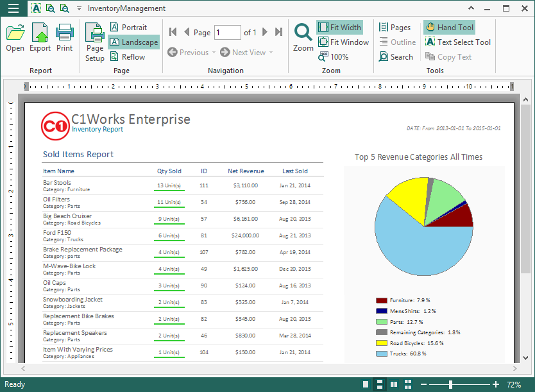Show the Pages thumbnails panel
Screen dimensions: 535x392
click(395, 28)
